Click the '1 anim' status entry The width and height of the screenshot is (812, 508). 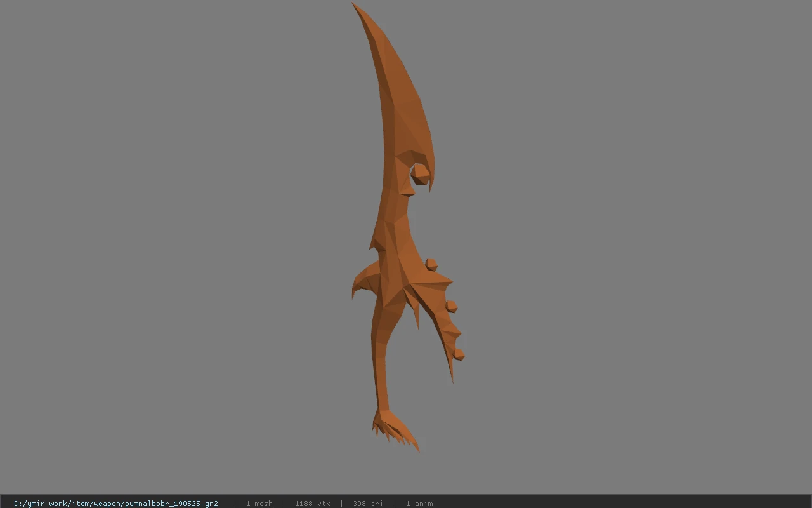click(x=419, y=504)
